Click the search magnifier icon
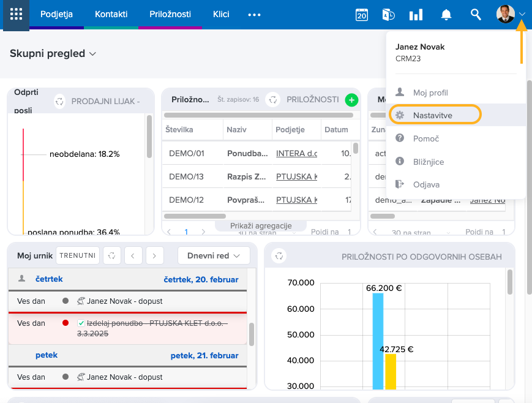This screenshot has height=403, width=532. point(476,15)
